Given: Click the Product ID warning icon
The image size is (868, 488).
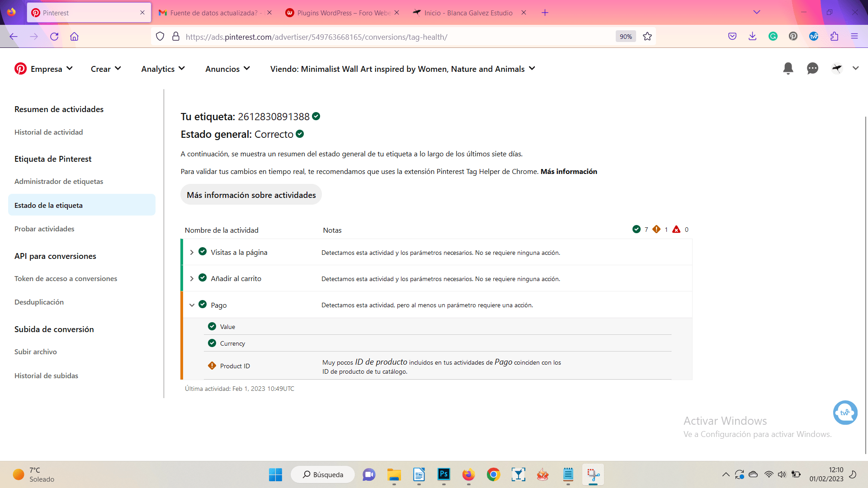Looking at the screenshot, I should click(212, 366).
